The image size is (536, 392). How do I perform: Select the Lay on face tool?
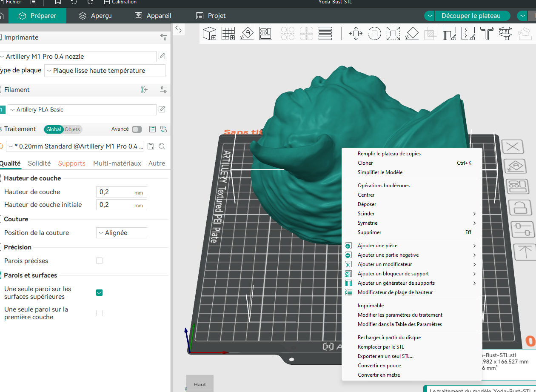pos(412,33)
